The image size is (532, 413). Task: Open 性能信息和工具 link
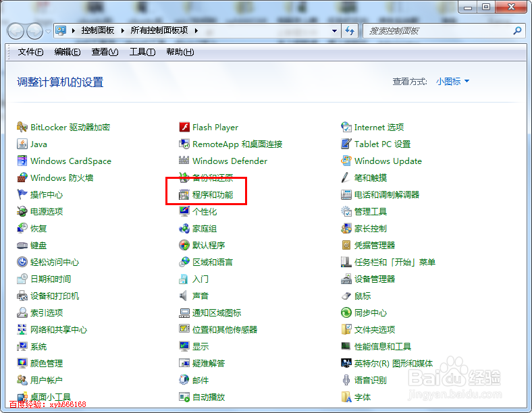click(383, 347)
